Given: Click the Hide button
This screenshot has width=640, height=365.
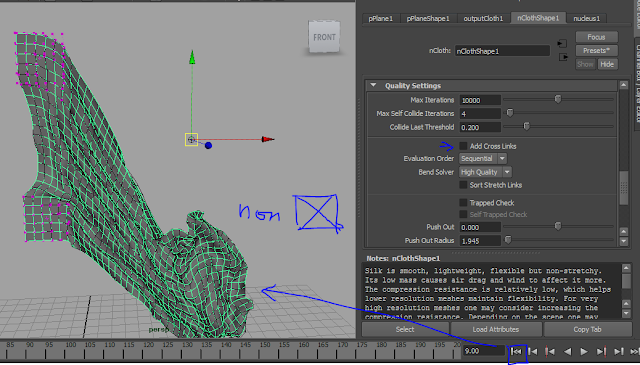Looking at the screenshot, I should (607, 64).
